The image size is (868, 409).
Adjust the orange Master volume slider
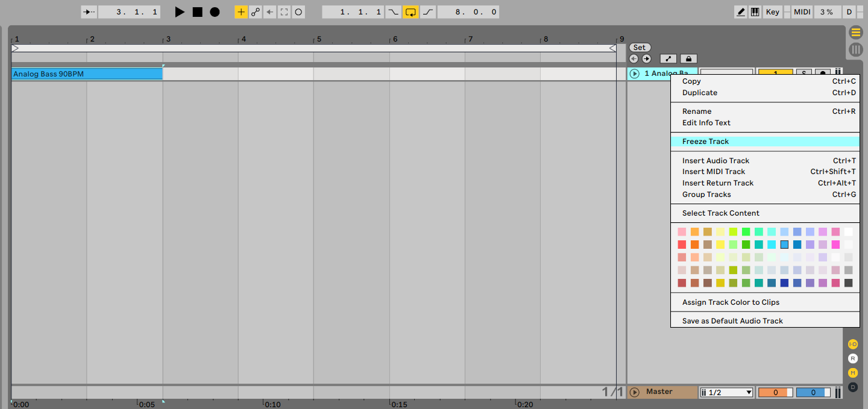point(775,393)
